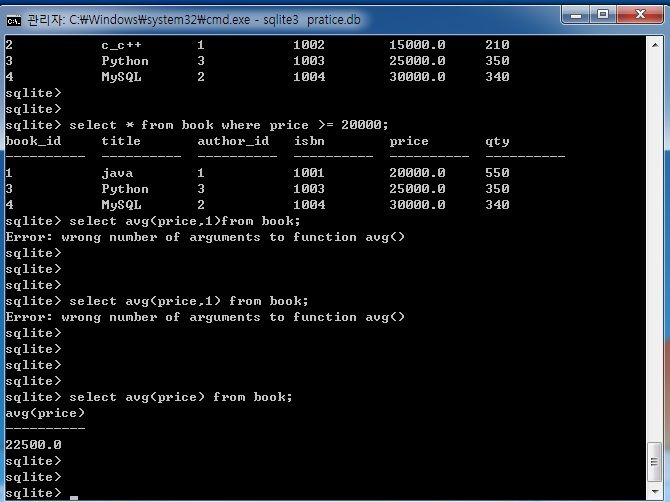Click the command 'select * from book where price >= 20000;'
This screenshot has width=670, height=502.
click(229, 125)
